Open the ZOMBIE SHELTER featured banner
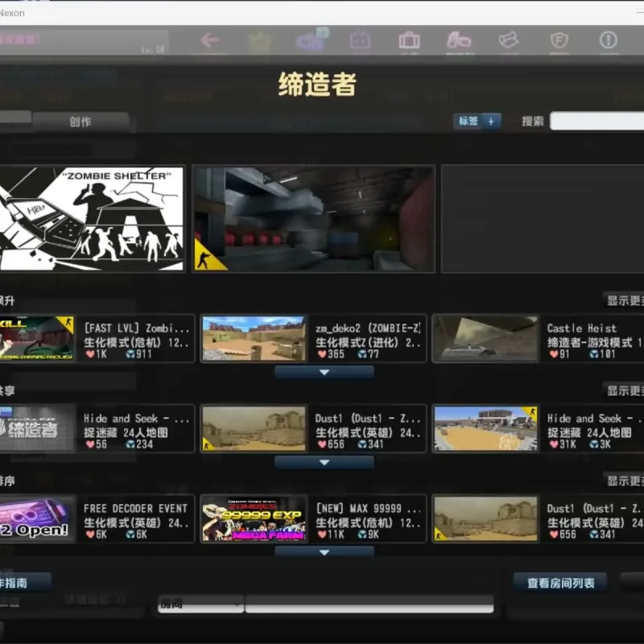 pos(91,218)
